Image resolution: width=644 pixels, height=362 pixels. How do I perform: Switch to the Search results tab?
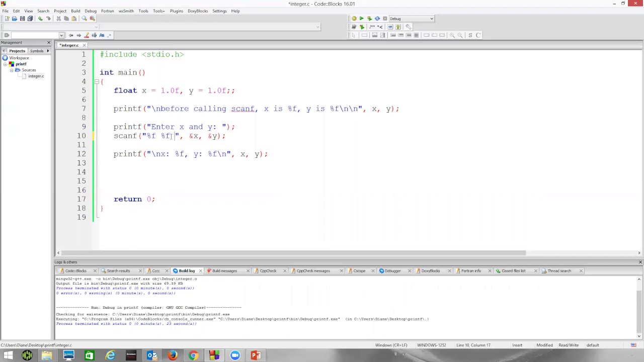[x=118, y=271]
